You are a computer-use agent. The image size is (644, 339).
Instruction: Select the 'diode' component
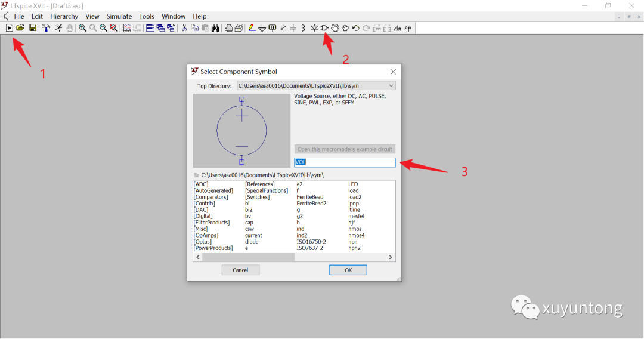coord(252,242)
